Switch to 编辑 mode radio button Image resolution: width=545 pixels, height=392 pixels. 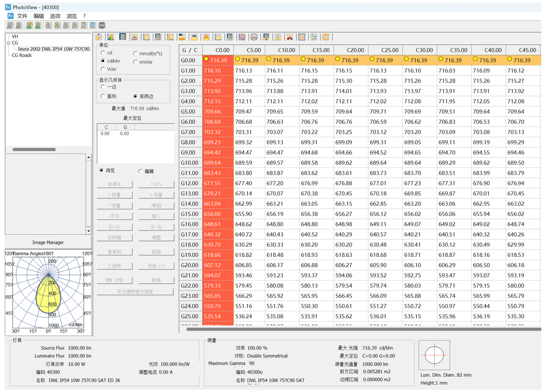tap(140, 171)
